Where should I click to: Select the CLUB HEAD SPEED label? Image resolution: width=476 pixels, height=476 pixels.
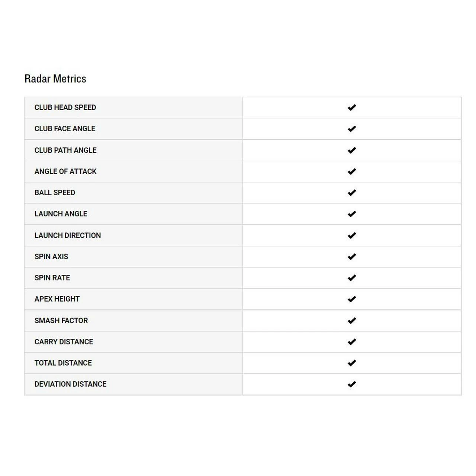coord(65,107)
